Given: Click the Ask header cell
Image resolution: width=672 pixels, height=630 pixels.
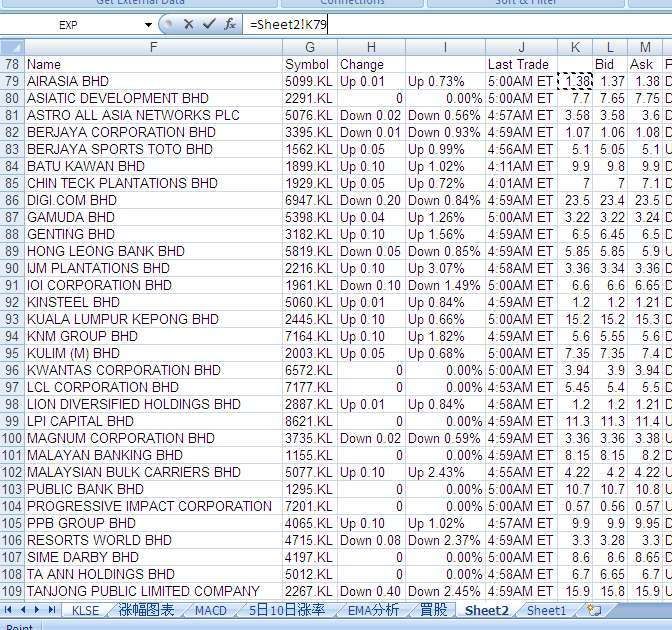Looking at the screenshot, I should 645,64.
